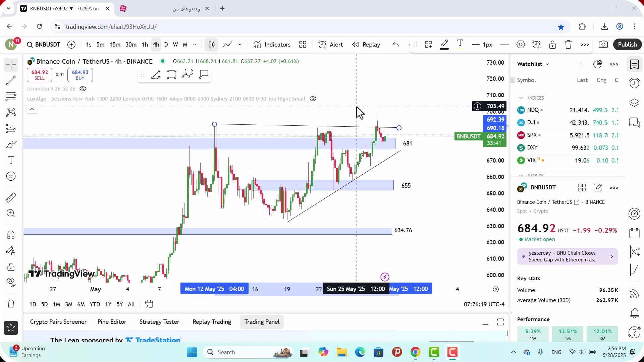Open the patterns drawing tool
Image resolution: width=644 pixels, height=362 pixels.
11,112
